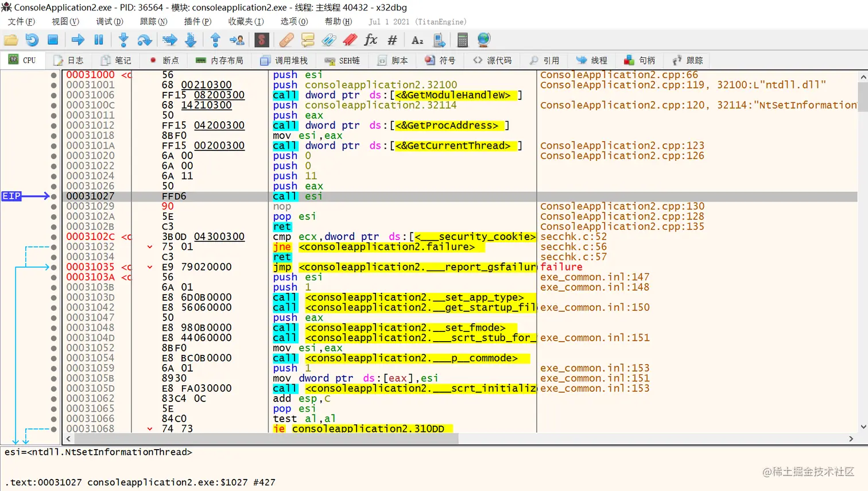Restart the debugged program
The image size is (868, 491).
[x=32, y=40]
